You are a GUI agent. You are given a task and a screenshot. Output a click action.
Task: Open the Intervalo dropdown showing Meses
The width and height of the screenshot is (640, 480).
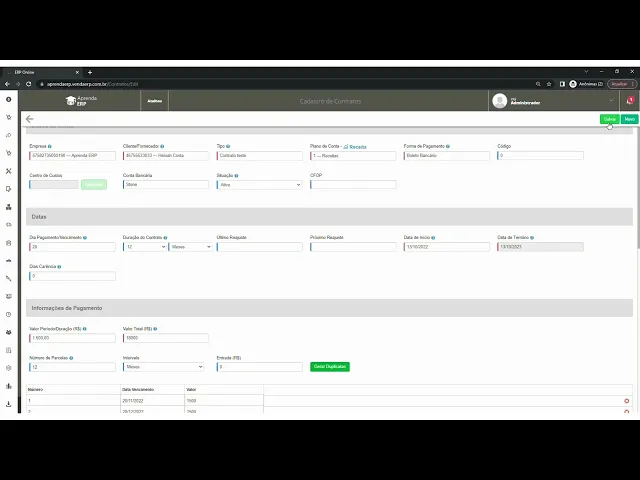[163, 367]
